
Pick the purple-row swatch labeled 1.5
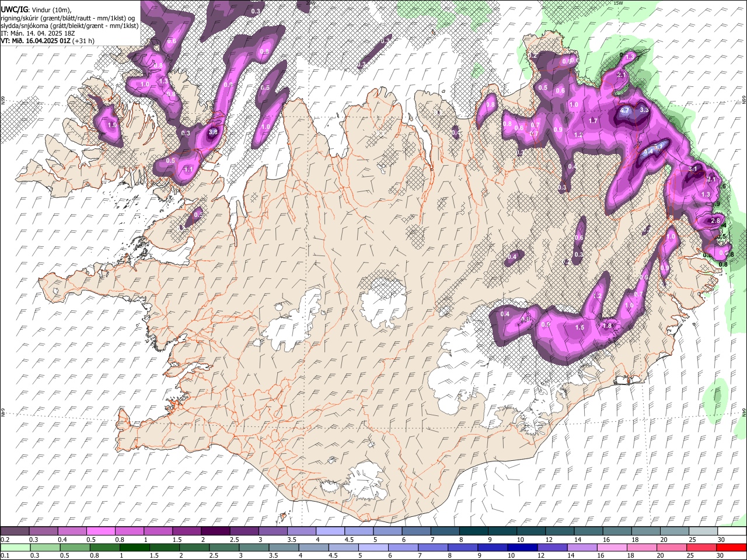[x=187, y=531]
